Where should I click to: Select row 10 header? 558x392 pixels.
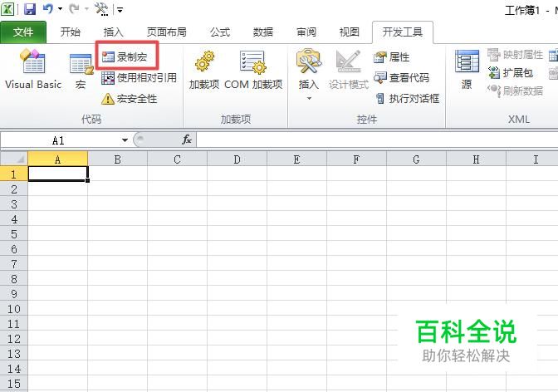pos(14,309)
